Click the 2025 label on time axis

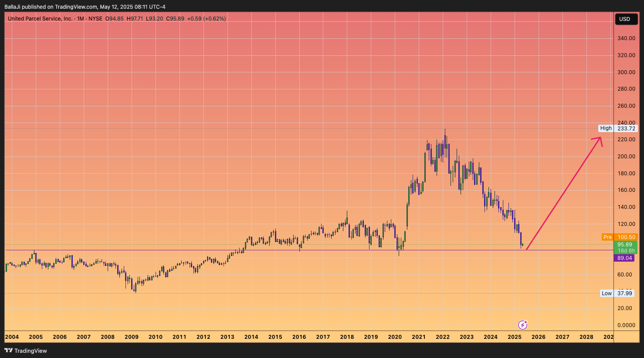click(x=515, y=337)
